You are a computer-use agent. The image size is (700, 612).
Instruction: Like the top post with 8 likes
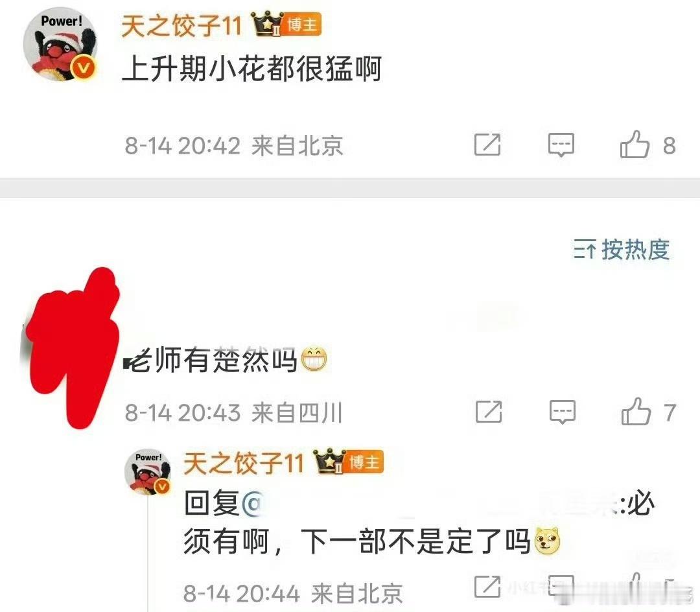coord(635,144)
